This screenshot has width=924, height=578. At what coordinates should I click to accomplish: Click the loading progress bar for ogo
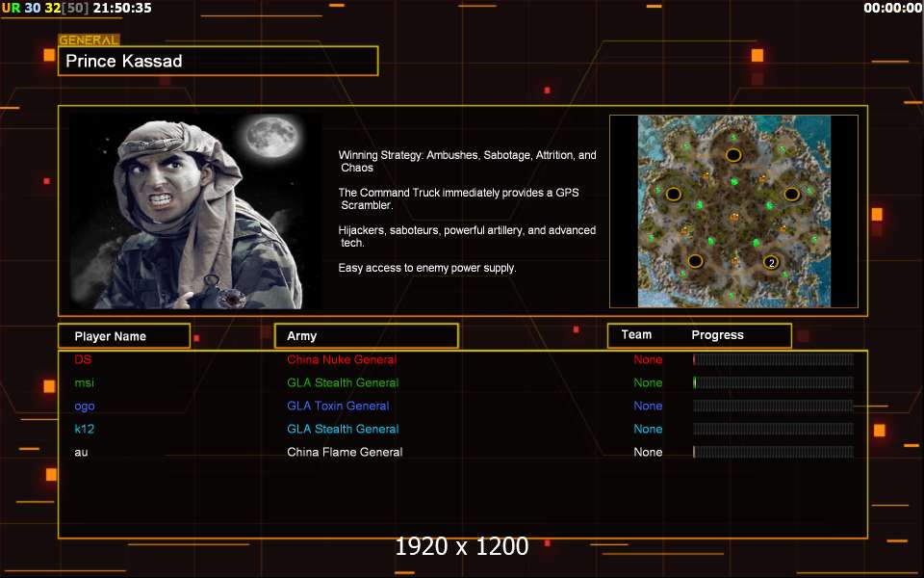pos(773,406)
